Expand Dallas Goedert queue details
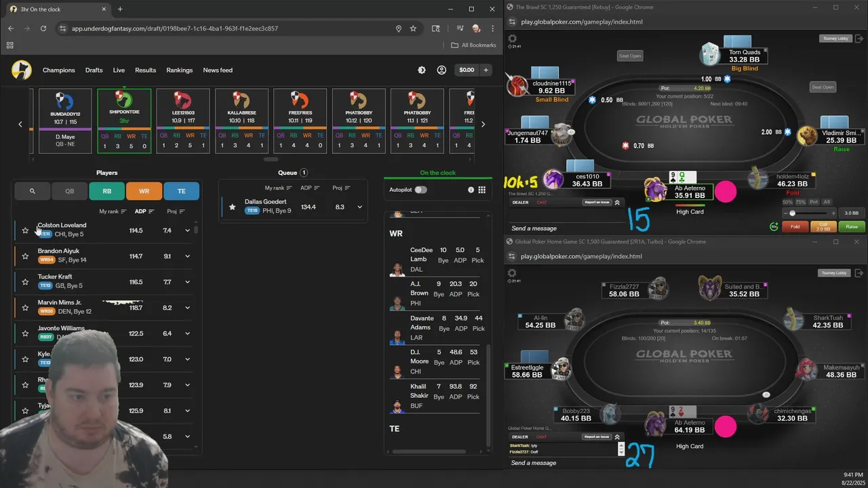The height and width of the screenshot is (488, 868). pyautogui.click(x=360, y=207)
